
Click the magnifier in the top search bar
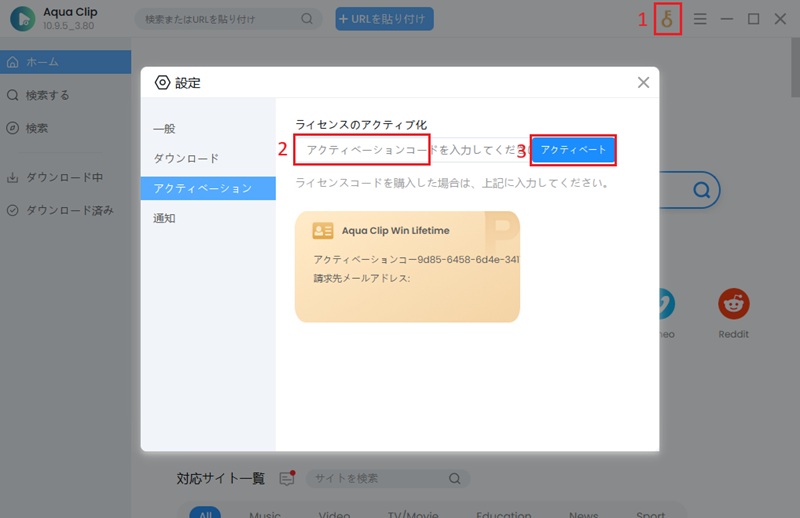pyautogui.click(x=307, y=19)
